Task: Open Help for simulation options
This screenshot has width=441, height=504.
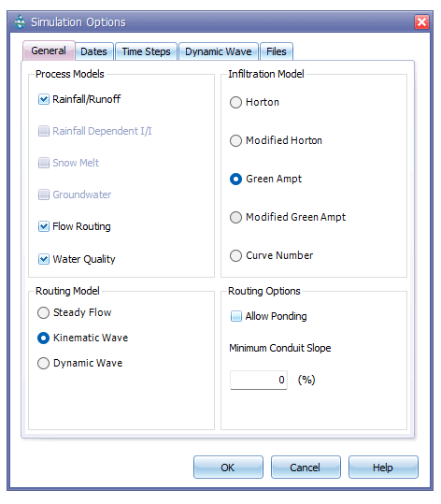Action: (x=383, y=467)
